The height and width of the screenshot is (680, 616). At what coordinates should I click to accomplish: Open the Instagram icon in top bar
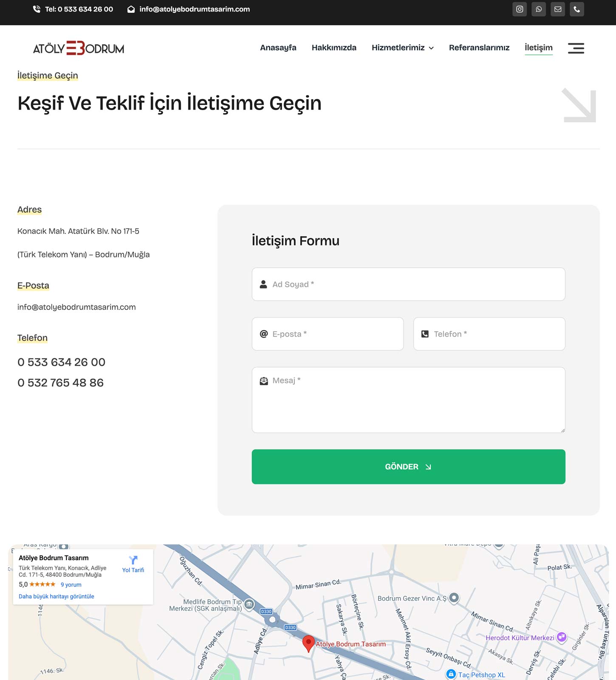click(519, 9)
